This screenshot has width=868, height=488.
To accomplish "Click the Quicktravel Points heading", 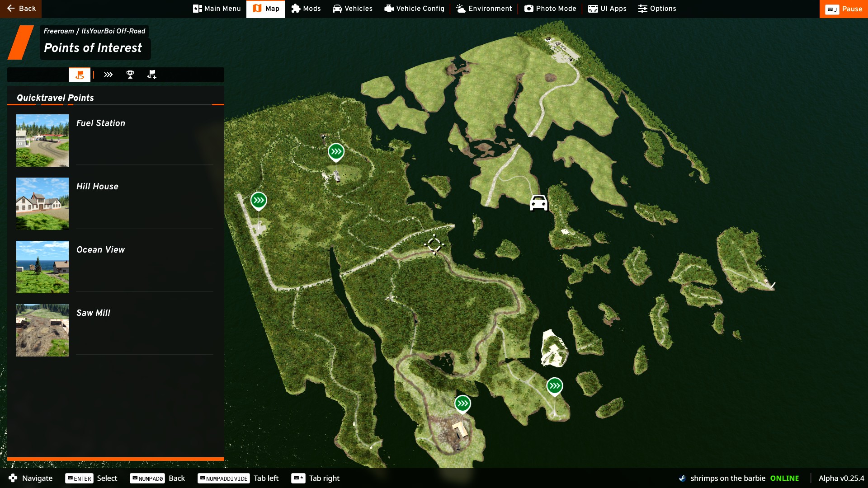I will coord(55,98).
